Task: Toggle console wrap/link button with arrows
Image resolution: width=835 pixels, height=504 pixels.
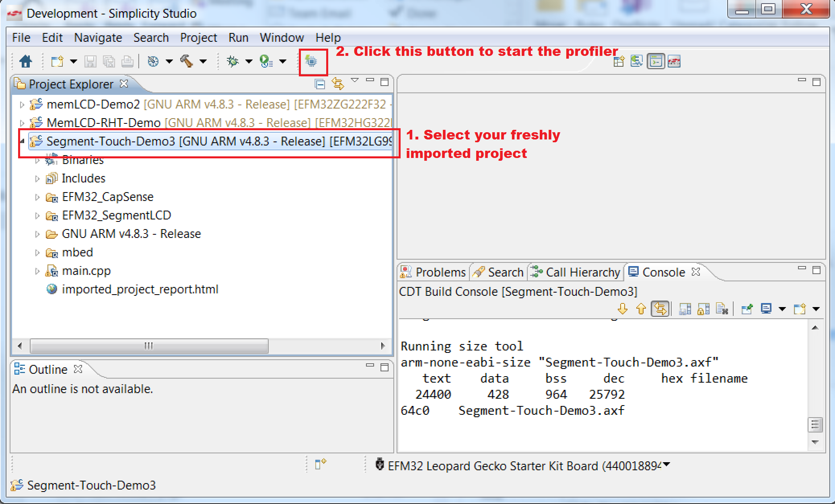Action: coord(660,309)
